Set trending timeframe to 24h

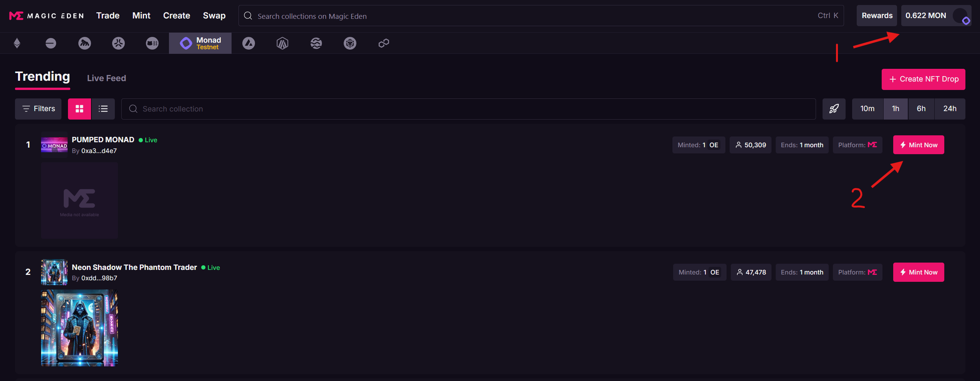(950, 109)
